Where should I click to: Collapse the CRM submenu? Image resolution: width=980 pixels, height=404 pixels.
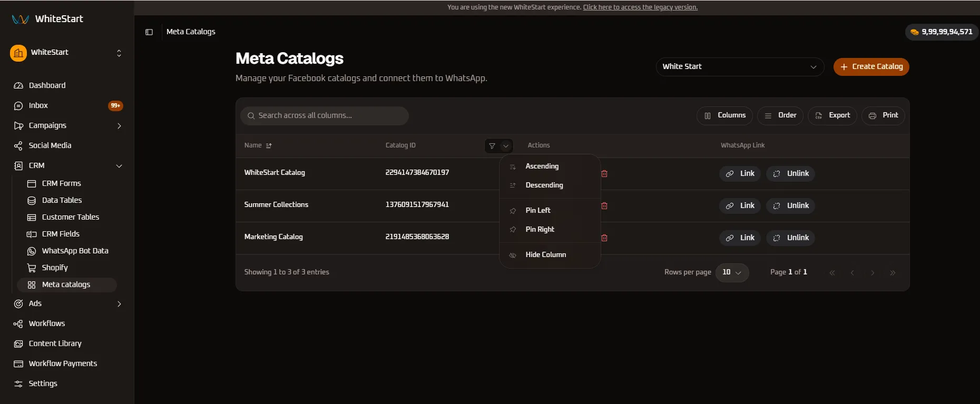pos(119,166)
